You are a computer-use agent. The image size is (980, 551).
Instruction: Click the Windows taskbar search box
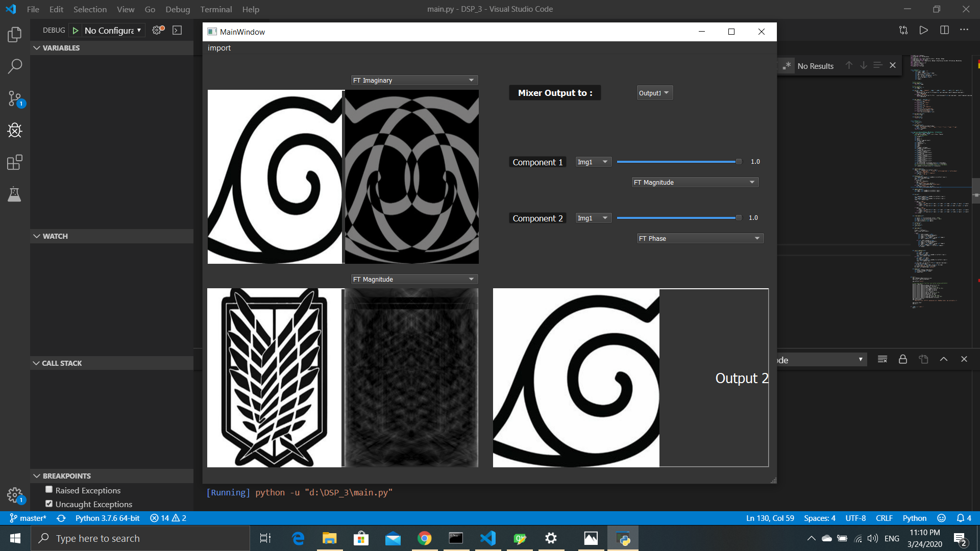click(140, 538)
